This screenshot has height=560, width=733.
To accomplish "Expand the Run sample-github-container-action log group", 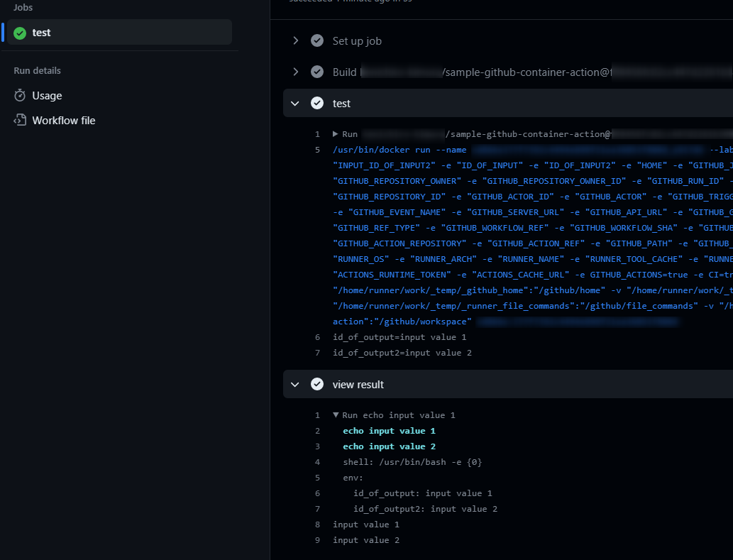I will tap(335, 134).
